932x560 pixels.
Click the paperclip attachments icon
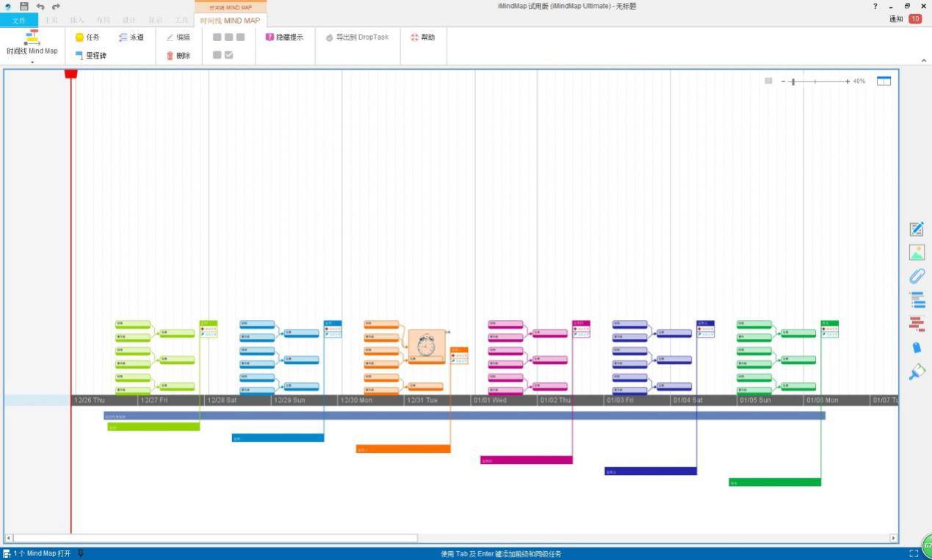(x=917, y=276)
